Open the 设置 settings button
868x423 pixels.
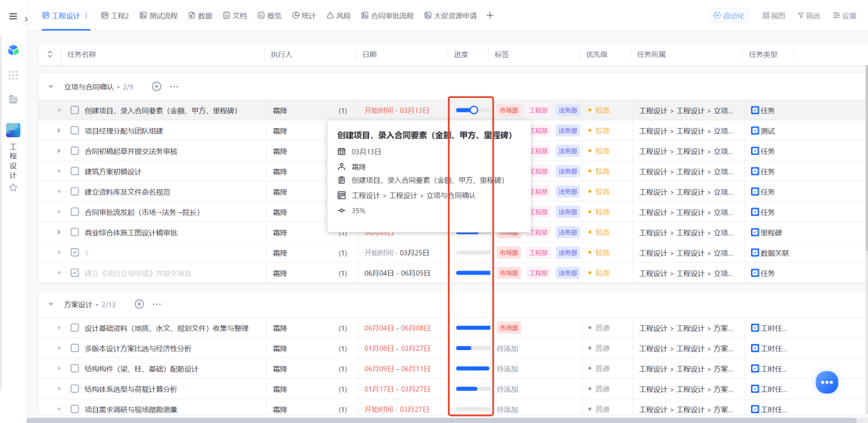845,16
